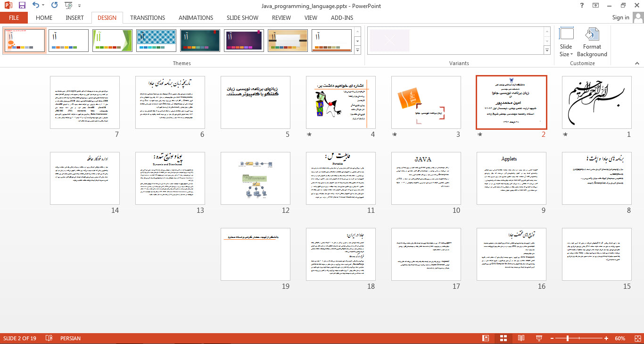Image resolution: width=644 pixels, height=344 pixels.
Task: Open the FILE tab
Action: click(x=14, y=18)
